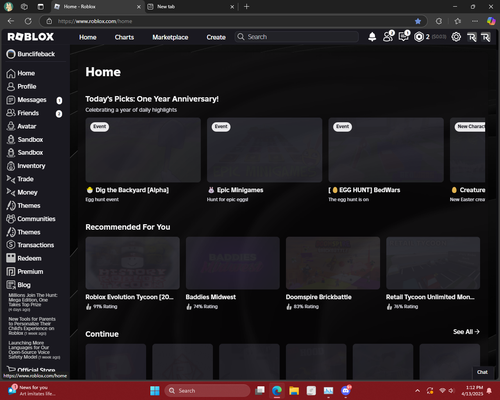
Task: Open the settings gear icon
Action: 456,37
